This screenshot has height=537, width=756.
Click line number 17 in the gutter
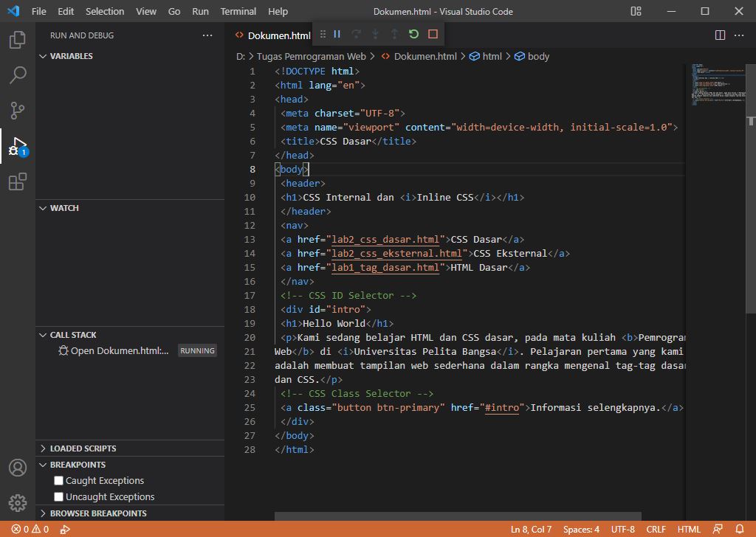pos(250,295)
